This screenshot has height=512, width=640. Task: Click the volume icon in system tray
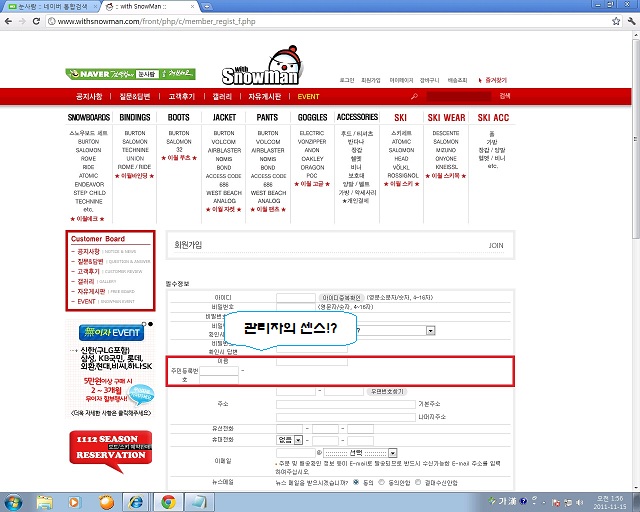(x=580, y=502)
